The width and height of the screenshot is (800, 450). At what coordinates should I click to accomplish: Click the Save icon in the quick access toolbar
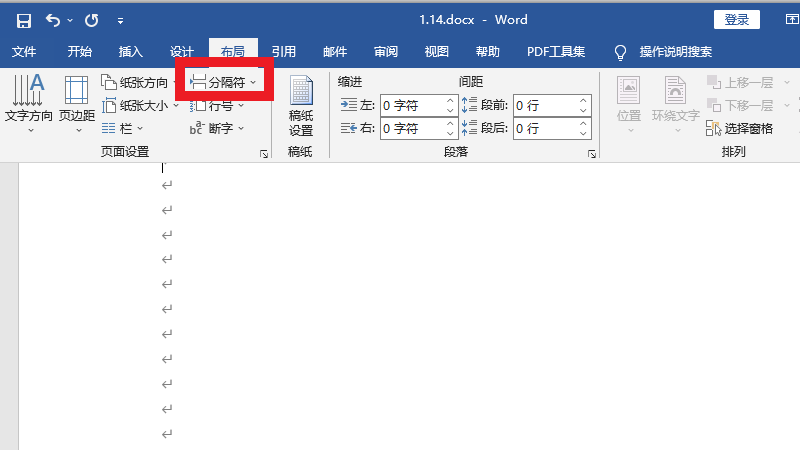(x=24, y=20)
